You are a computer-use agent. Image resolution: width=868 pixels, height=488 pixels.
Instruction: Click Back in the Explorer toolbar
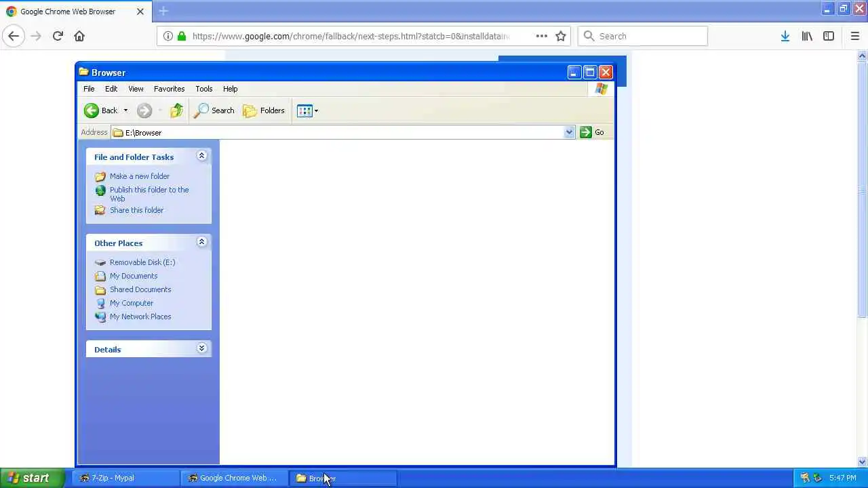101,110
